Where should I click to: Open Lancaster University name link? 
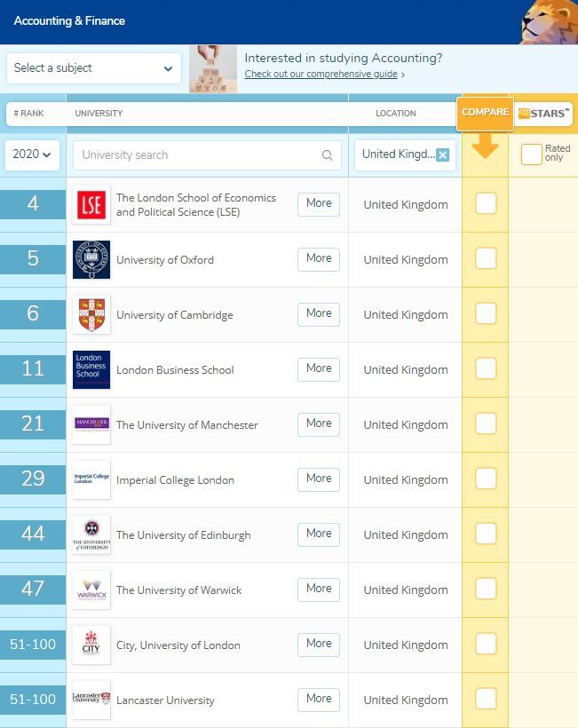pyautogui.click(x=165, y=700)
